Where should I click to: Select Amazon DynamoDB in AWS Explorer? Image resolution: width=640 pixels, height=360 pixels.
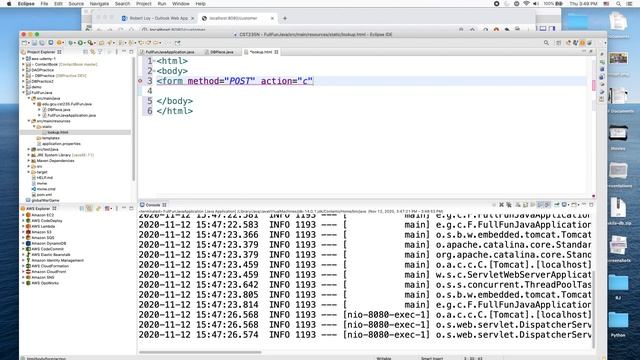pyautogui.click(x=49, y=243)
